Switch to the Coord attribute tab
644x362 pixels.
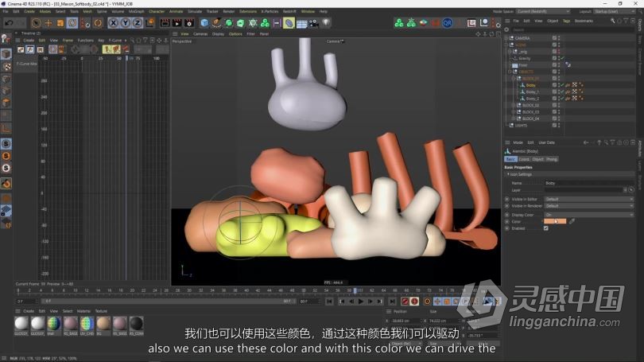524,159
